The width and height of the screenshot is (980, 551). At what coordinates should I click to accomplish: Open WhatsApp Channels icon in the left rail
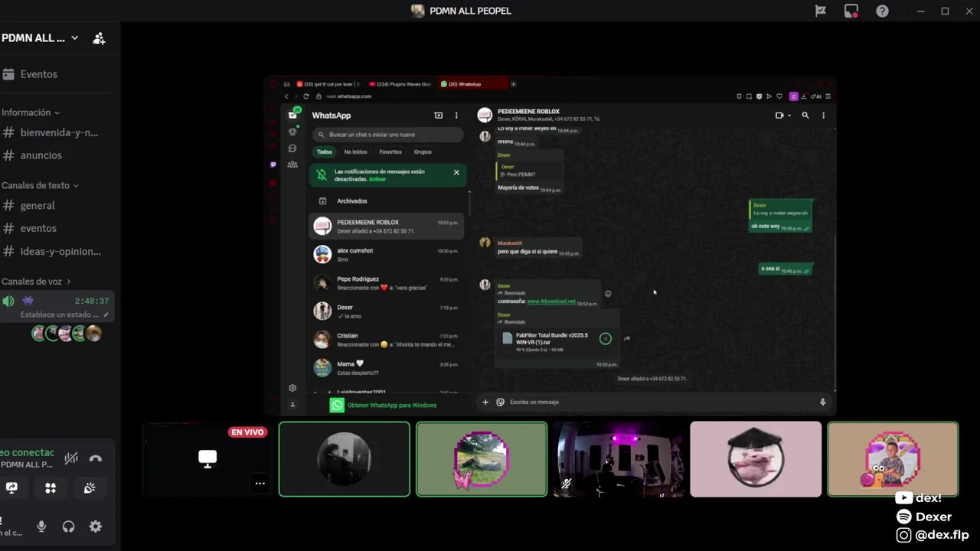coord(292,148)
